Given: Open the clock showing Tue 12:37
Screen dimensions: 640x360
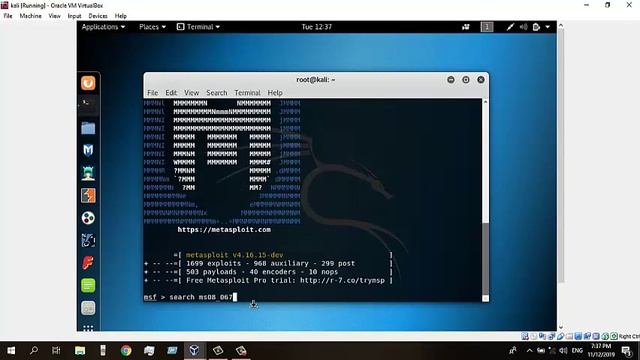Looking at the screenshot, I should [317, 27].
